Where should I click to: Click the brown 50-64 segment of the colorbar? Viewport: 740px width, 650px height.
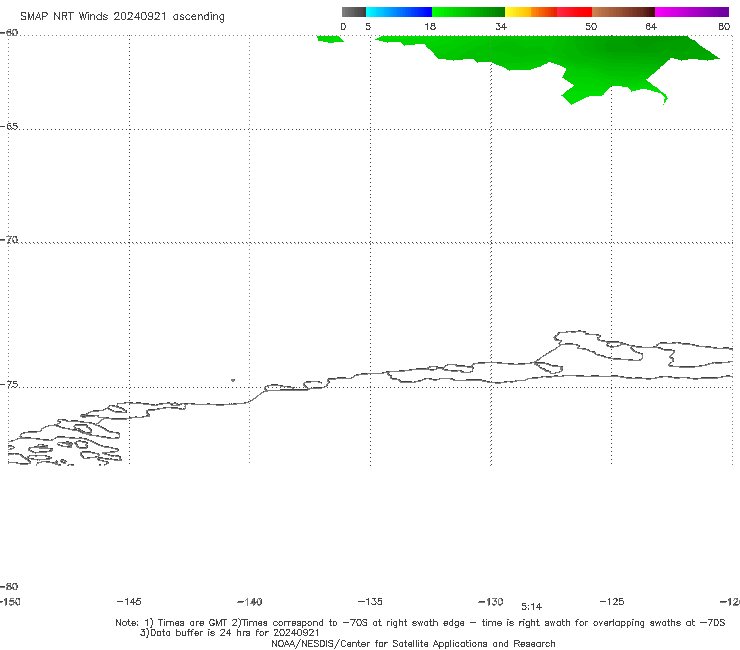coord(623,12)
